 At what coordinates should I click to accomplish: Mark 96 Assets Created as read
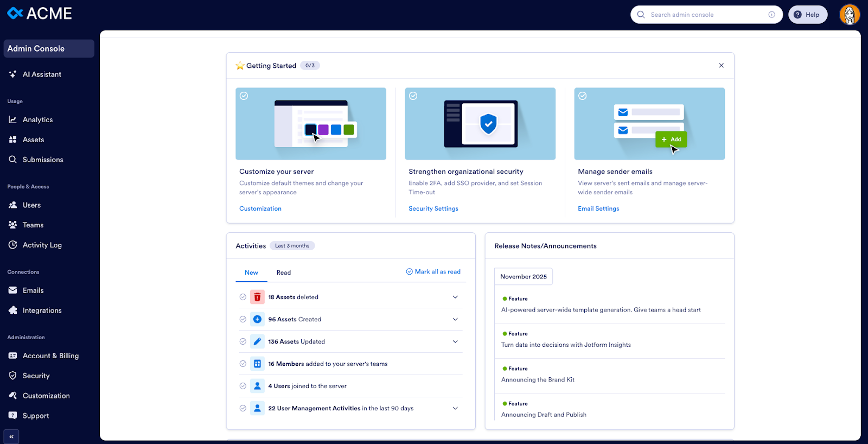[242, 319]
